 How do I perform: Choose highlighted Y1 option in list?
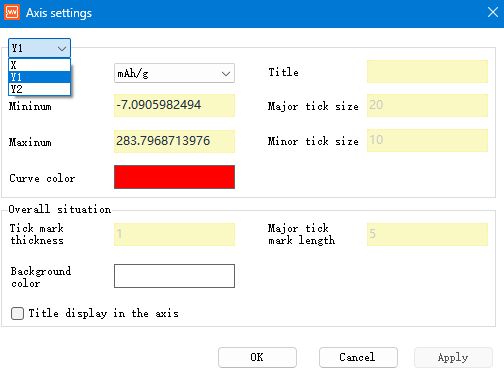39,77
